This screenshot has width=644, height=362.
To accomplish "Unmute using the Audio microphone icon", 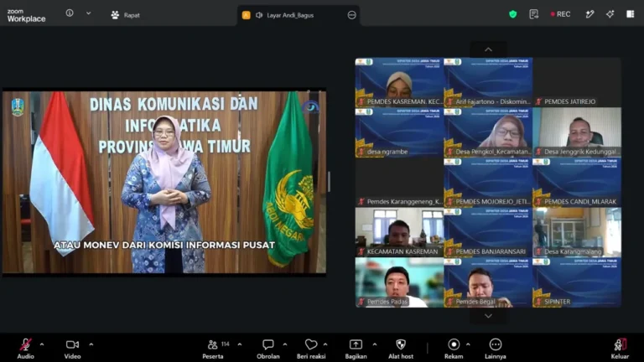I will tap(25, 344).
